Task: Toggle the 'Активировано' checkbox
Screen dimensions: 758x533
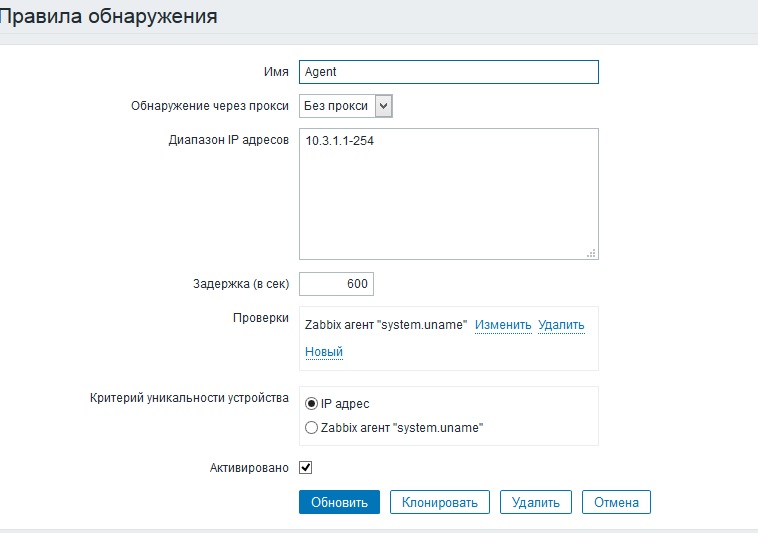Action: coord(306,467)
